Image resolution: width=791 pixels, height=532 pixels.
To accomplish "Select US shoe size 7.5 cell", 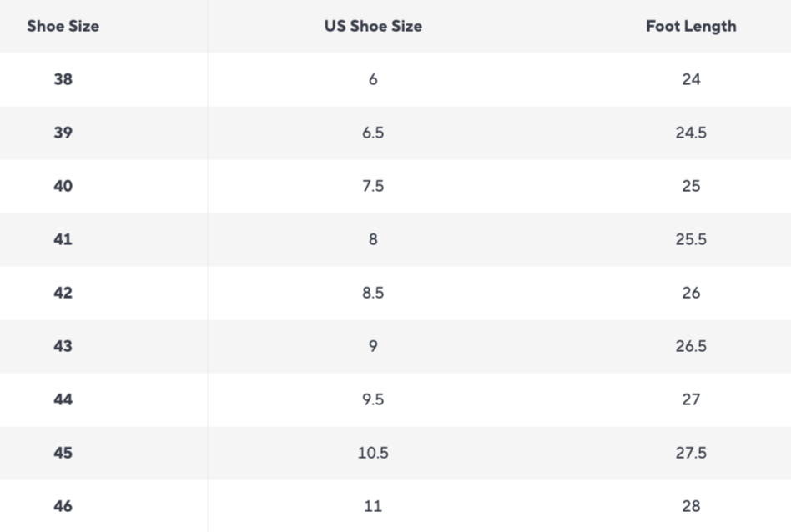I will pos(373,186).
